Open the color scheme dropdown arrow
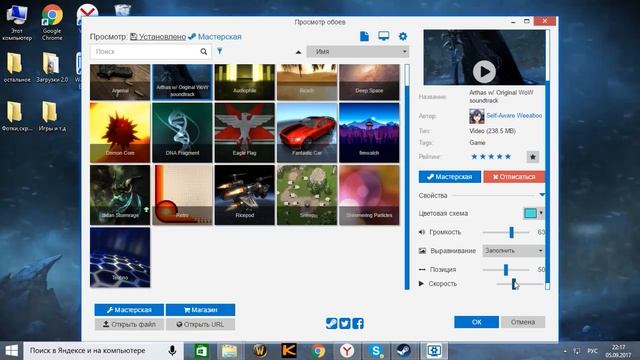Screen dimensions: 640x360 [541, 213]
